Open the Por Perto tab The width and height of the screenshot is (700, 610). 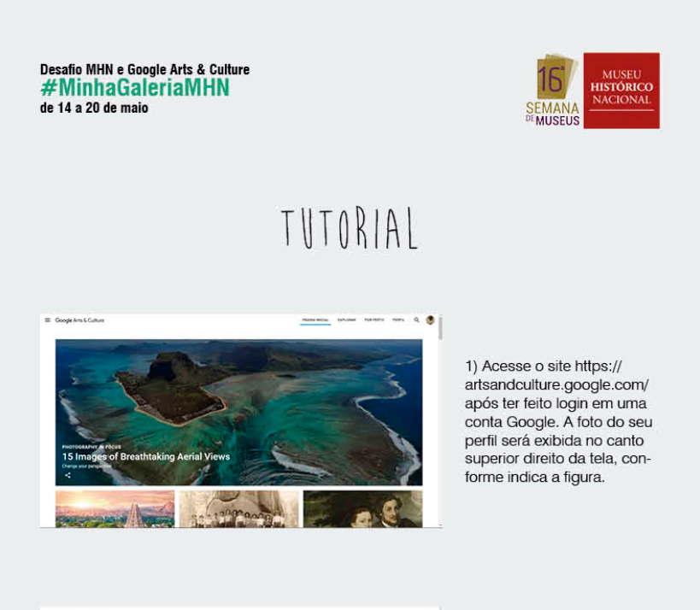point(374,320)
